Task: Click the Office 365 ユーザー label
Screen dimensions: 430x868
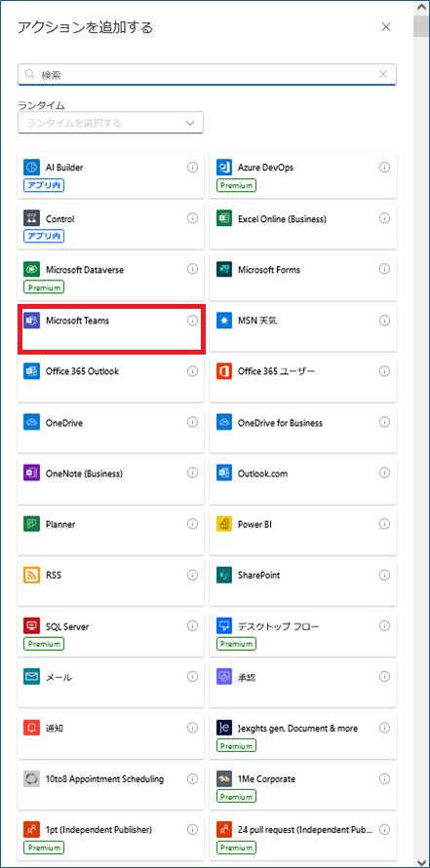Action: point(277,371)
